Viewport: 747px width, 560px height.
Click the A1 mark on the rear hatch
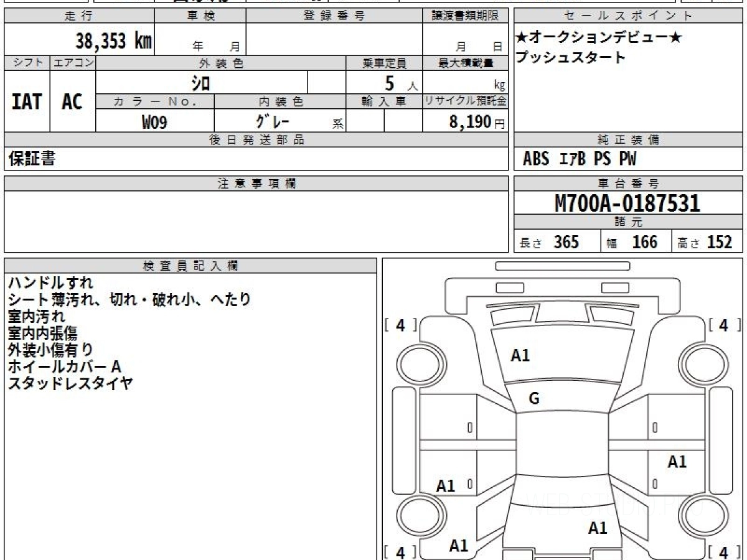(598, 528)
